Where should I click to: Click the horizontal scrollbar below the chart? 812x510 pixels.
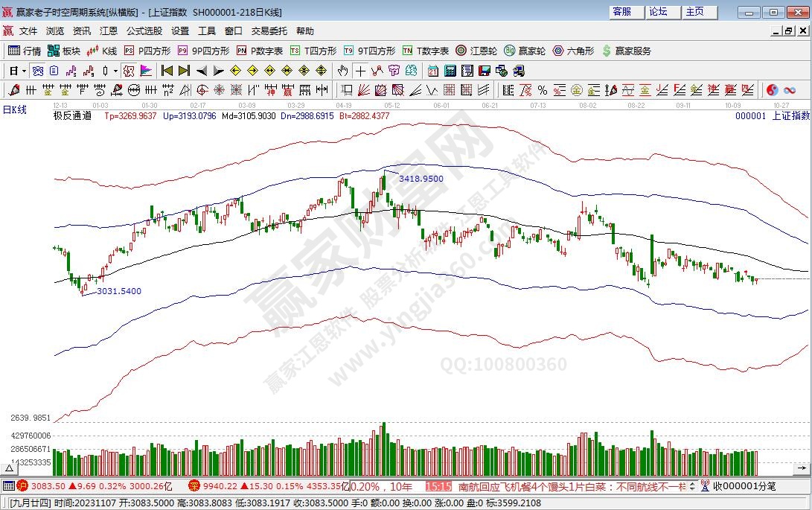coord(406,466)
